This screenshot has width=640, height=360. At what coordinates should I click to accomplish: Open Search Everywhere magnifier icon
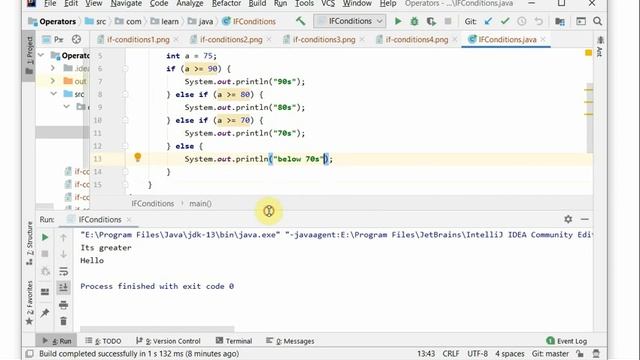coord(598,21)
